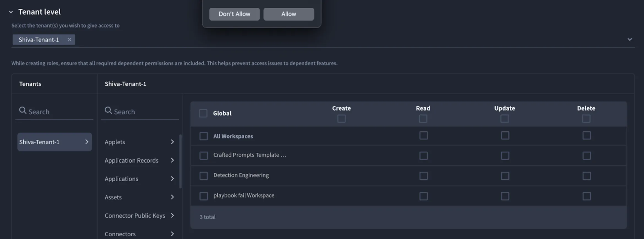Screen dimensions: 644x239
Task: Click the Allow button
Action: pos(289,14)
